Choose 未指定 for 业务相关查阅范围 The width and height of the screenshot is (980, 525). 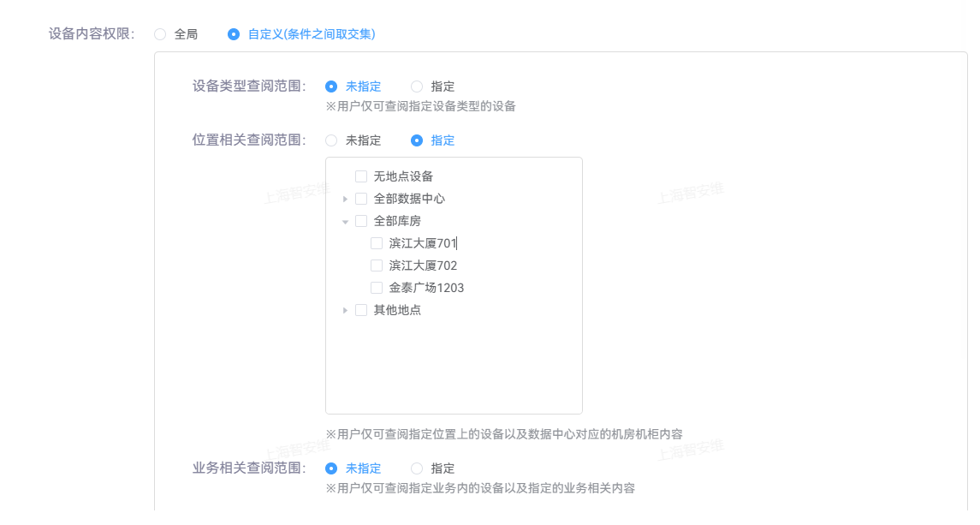pos(331,468)
